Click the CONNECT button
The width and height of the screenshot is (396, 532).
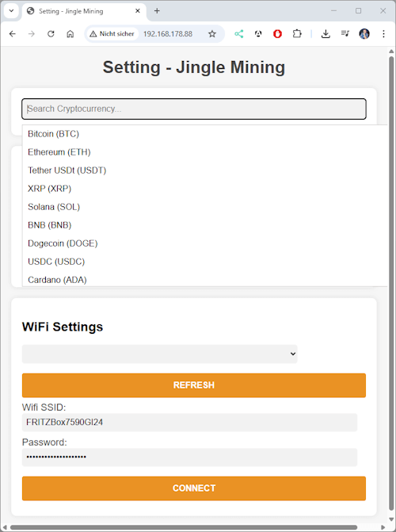point(194,488)
